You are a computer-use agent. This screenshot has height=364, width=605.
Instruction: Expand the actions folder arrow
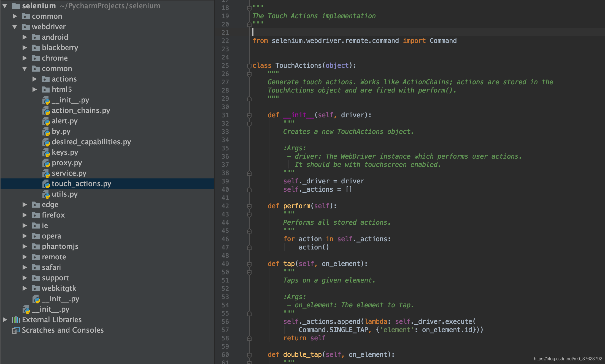point(35,79)
